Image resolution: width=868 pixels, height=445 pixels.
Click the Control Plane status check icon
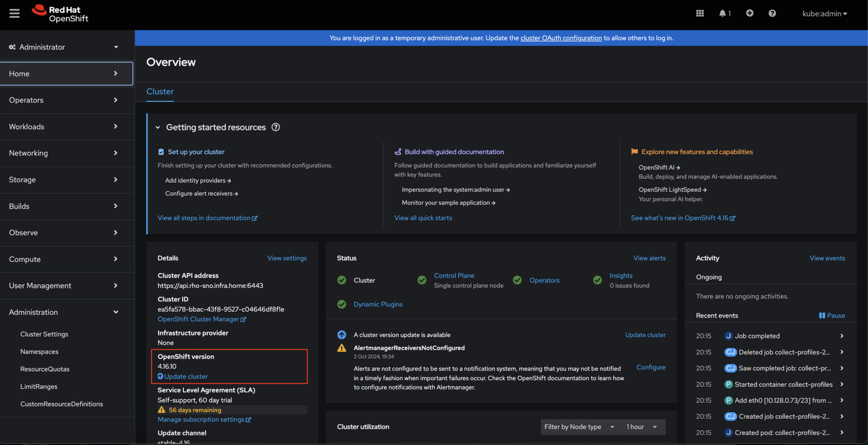(x=422, y=280)
